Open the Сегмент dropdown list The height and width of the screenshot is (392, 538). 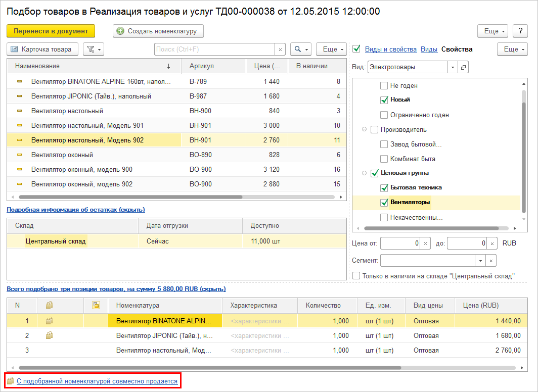pyautogui.click(x=479, y=260)
